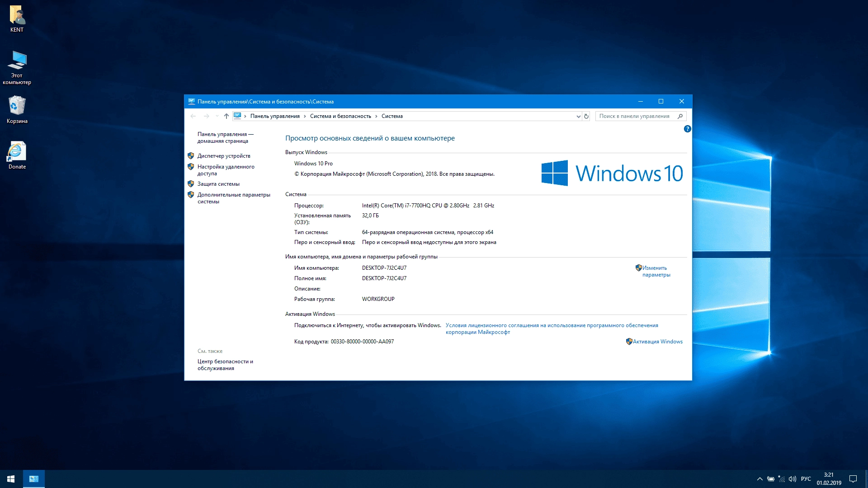This screenshot has width=868, height=488.
Task: Open the address bar history dropdown
Action: tap(578, 116)
